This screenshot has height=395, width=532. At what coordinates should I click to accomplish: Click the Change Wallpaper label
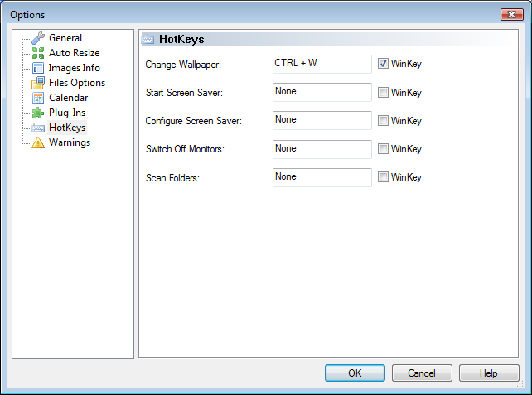click(183, 65)
